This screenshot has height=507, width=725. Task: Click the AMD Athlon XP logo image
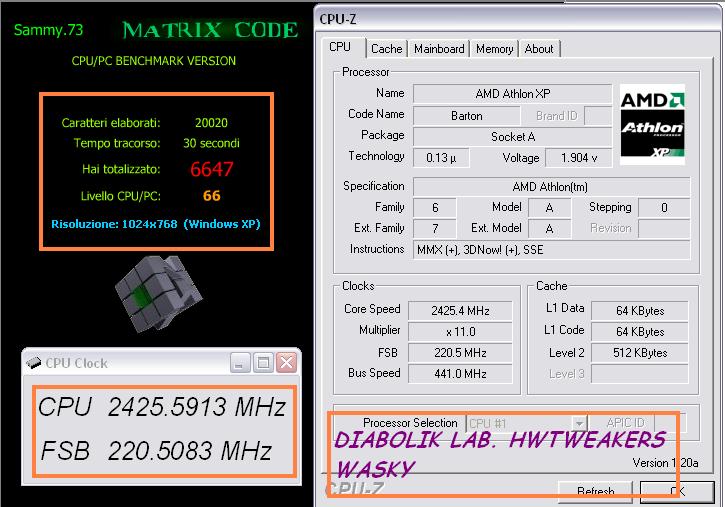coord(652,124)
